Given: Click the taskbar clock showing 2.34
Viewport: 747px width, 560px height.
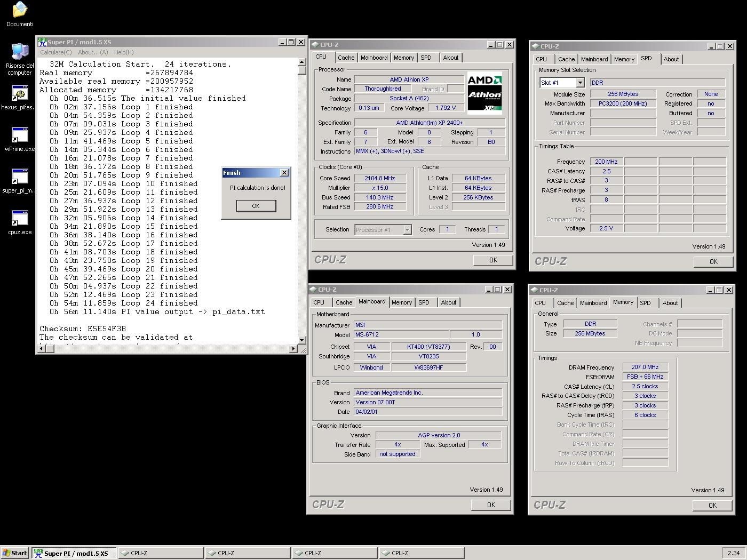Looking at the screenshot, I should pos(733,553).
